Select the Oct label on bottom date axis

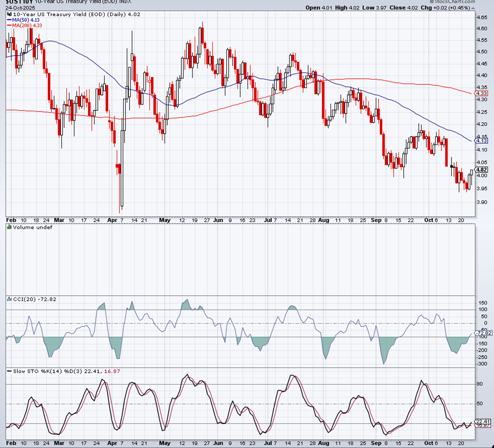pyautogui.click(x=428, y=443)
